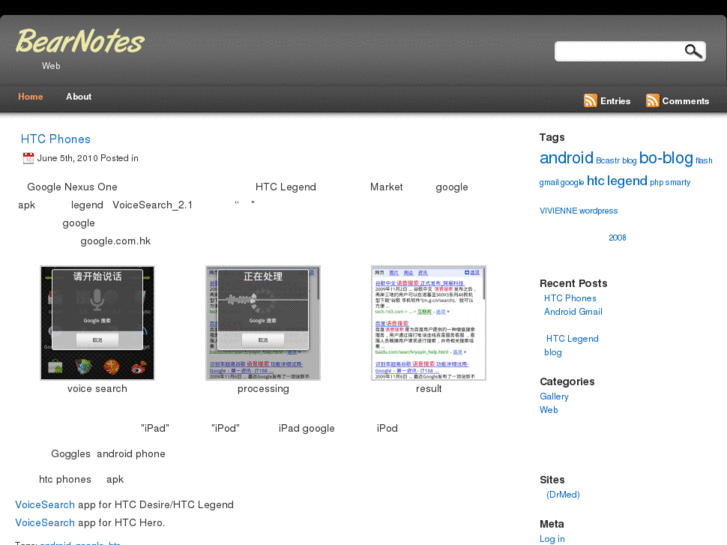Select the wordpress tag

[598, 211]
